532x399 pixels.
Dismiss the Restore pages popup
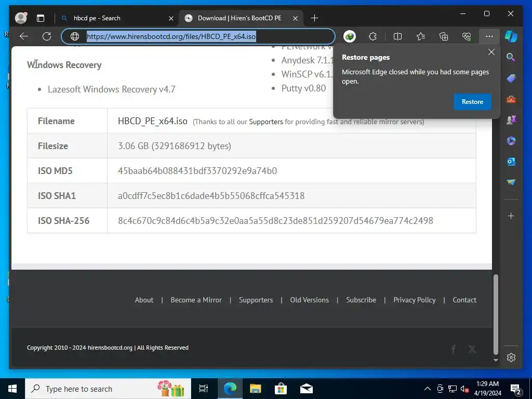491,52
